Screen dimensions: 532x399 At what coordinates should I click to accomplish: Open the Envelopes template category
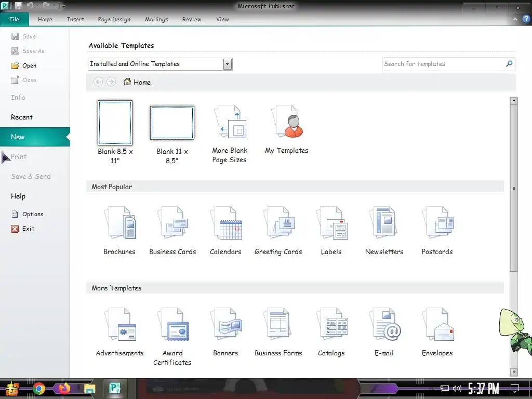pos(437,332)
